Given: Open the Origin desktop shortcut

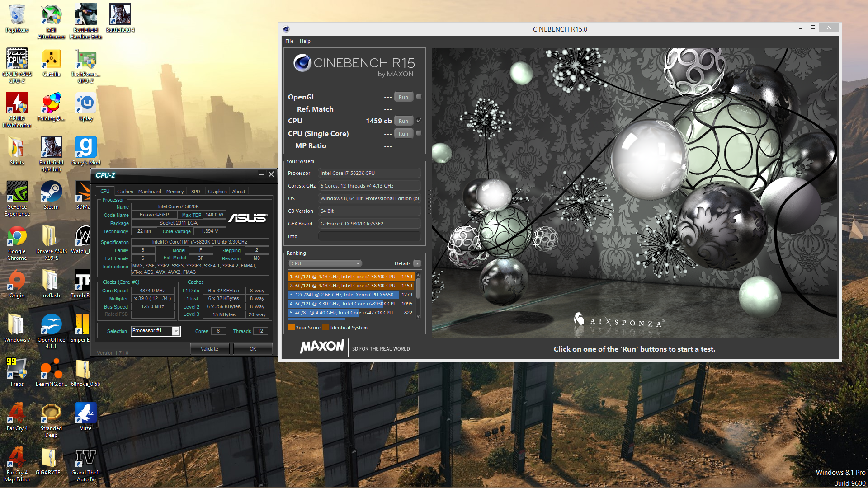Looking at the screenshot, I should click(17, 281).
